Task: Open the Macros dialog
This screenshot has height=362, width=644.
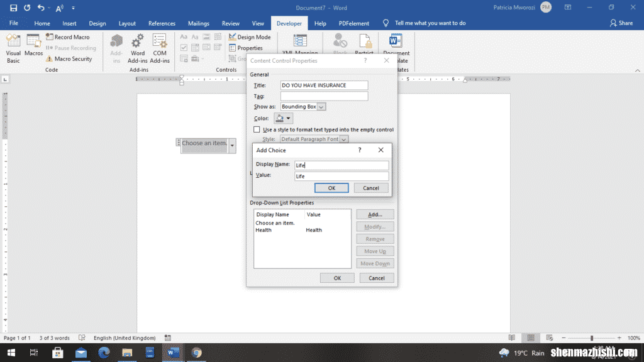Action: (x=33, y=45)
